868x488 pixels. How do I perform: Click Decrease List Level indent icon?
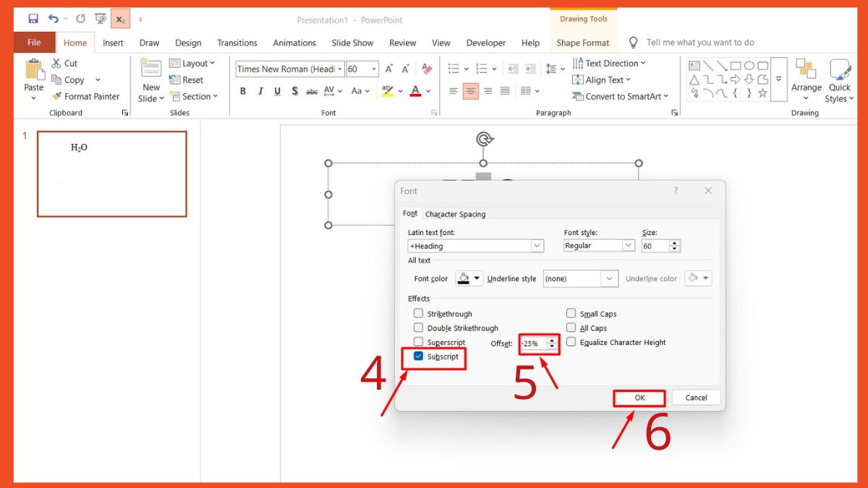point(514,69)
